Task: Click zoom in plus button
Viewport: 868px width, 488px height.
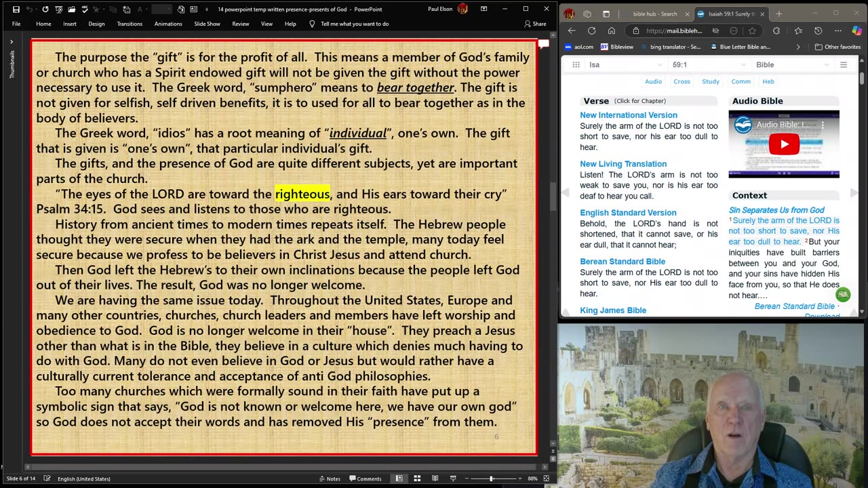Action: pos(520,479)
